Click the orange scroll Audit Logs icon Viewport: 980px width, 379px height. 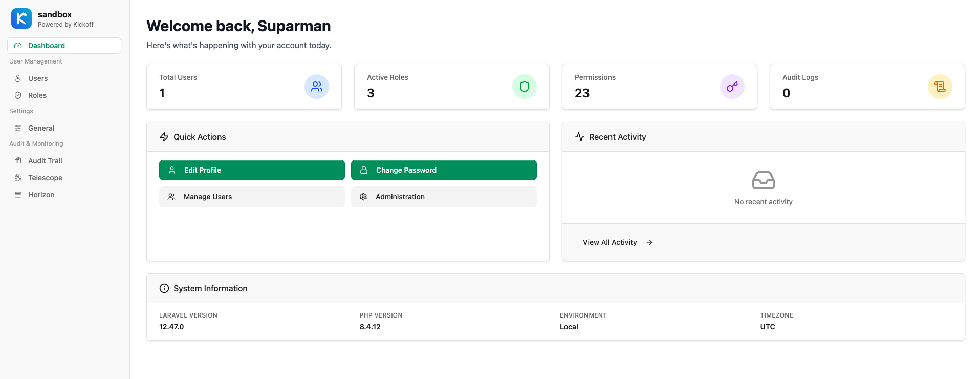pyautogui.click(x=940, y=87)
